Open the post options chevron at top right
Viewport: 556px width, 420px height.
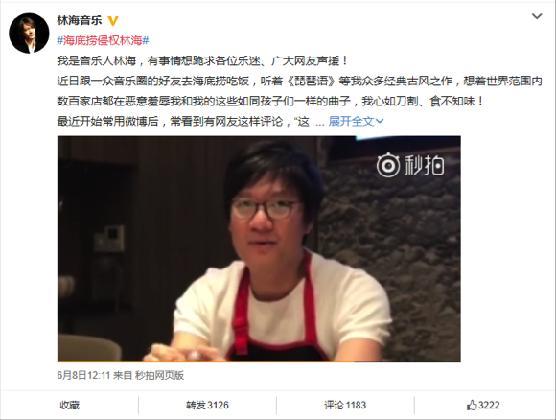point(537,16)
